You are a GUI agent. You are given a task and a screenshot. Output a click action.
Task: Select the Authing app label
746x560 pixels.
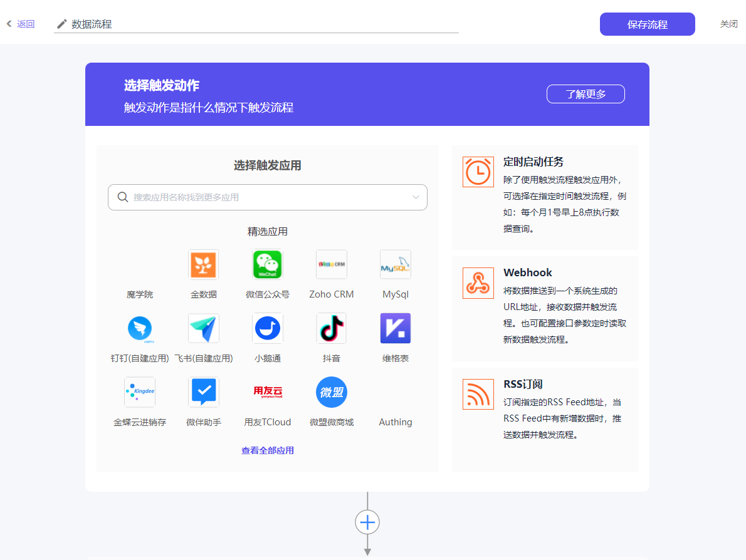coord(396,422)
